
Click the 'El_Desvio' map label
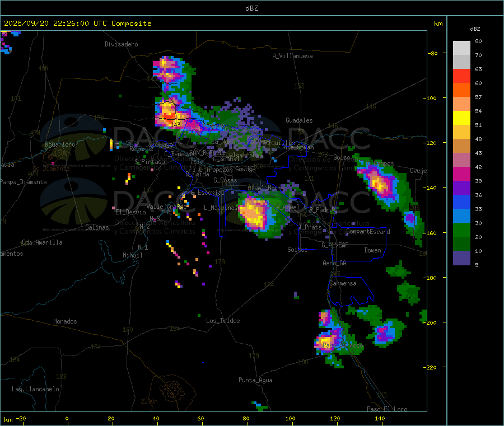[x=131, y=212]
